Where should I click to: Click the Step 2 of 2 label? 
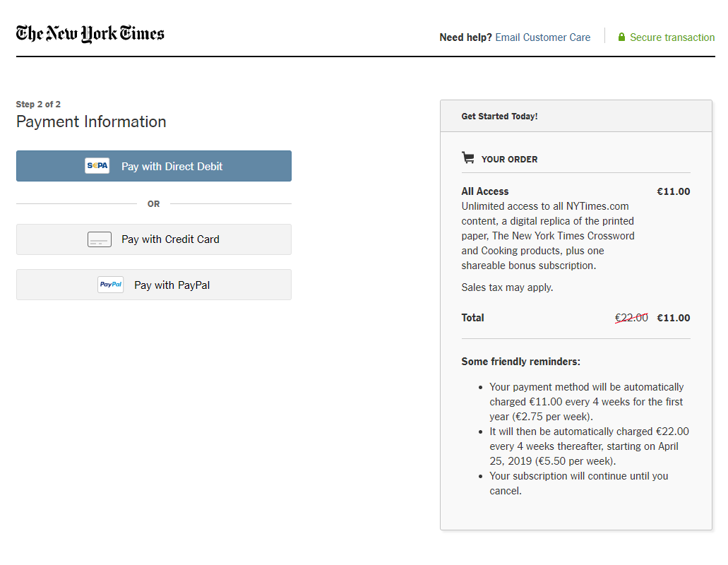tap(38, 104)
